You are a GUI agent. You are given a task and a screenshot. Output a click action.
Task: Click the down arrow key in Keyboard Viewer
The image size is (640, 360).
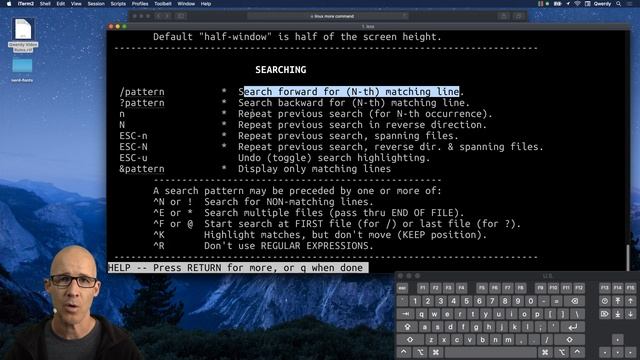point(618,352)
